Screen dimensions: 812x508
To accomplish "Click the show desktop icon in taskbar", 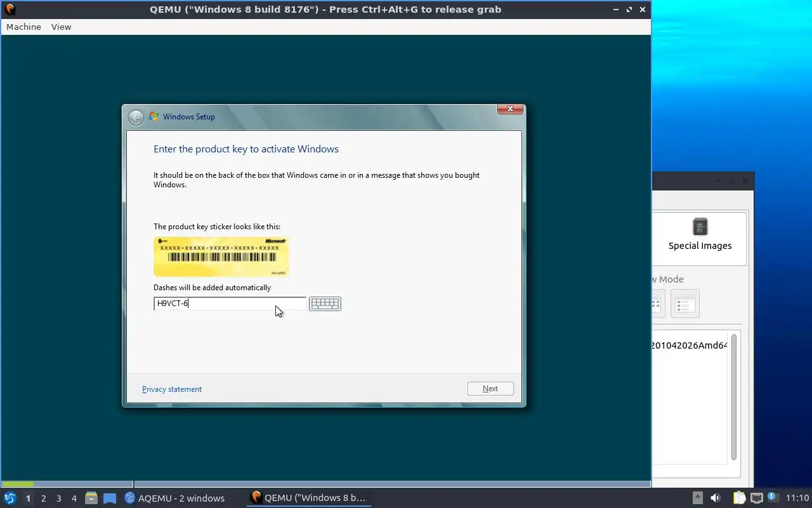I will 110,498.
